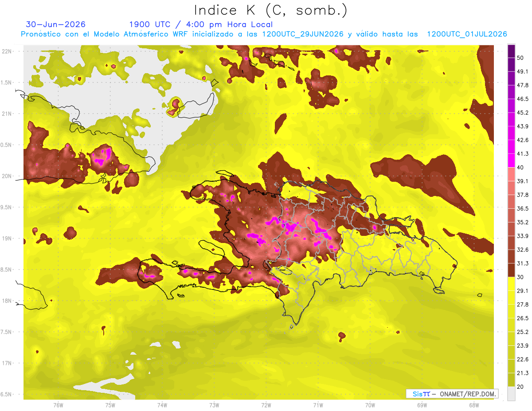Click the "1.5N" latitude axis label
The height and width of the screenshot is (411, 532).
point(7,83)
